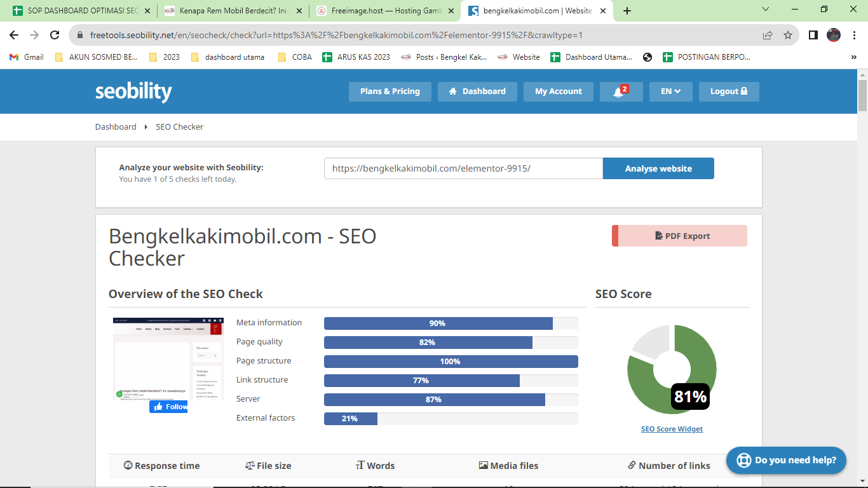Bookmark this page with star icon

coord(788,35)
